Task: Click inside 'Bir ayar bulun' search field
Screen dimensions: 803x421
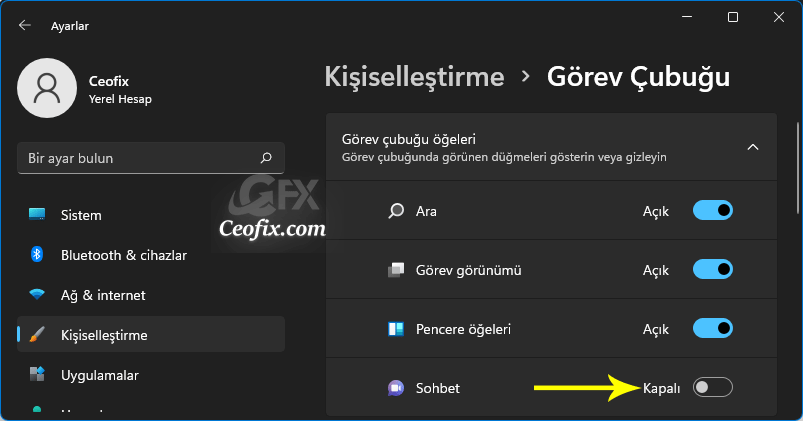Action: tap(151, 158)
